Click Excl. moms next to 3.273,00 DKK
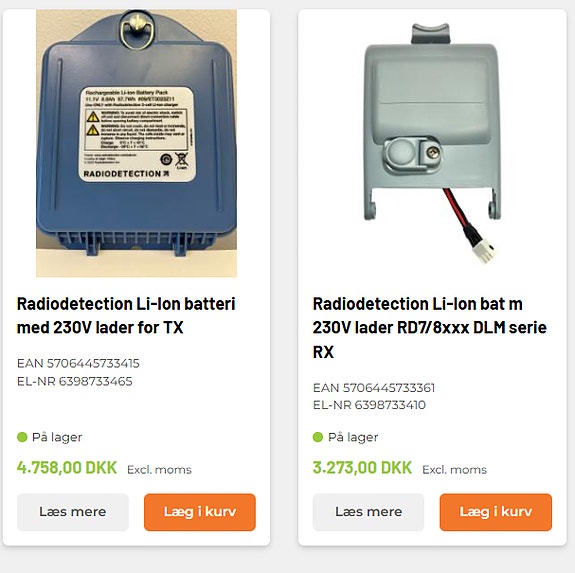Viewport: 575px width, 573px height. click(454, 470)
